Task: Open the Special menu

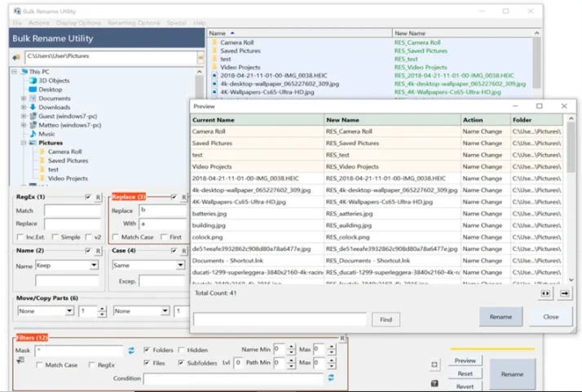Action: coord(176,23)
